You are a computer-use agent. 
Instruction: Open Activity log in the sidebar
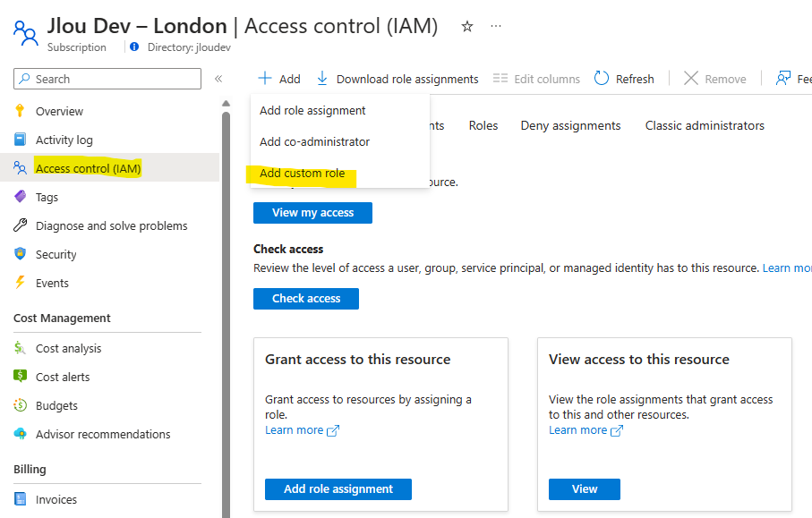click(x=64, y=140)
